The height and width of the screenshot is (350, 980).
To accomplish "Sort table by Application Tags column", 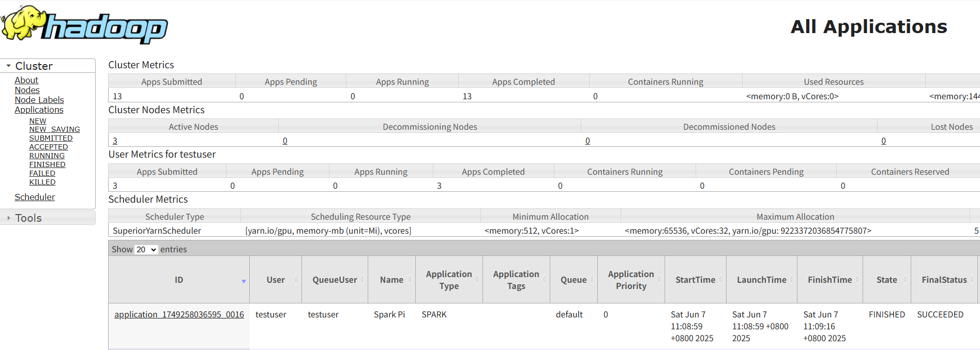I will [516, 280].
